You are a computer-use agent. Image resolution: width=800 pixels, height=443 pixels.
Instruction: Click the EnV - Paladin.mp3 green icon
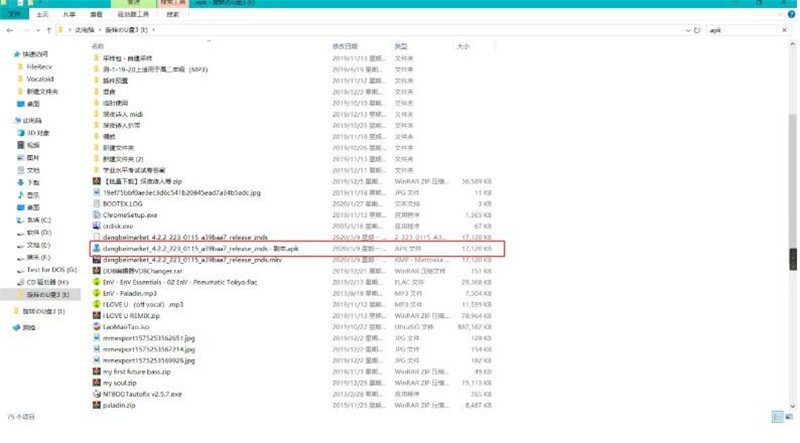click(x=96, y=293)
